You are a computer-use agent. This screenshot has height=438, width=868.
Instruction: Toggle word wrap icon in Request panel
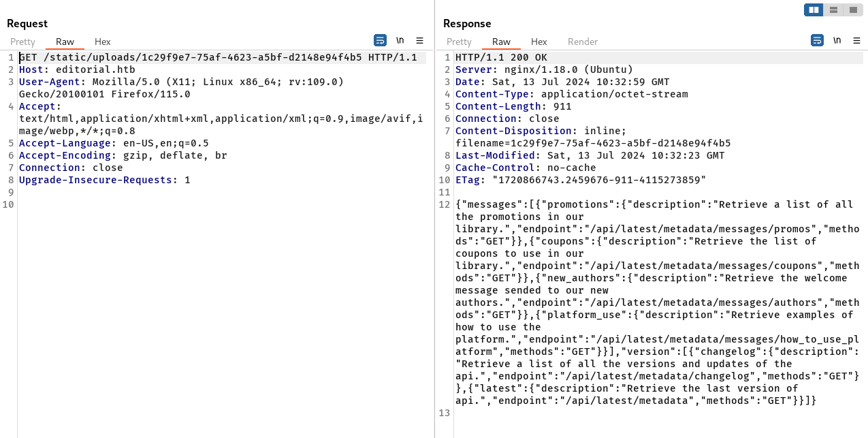[381, 41]
